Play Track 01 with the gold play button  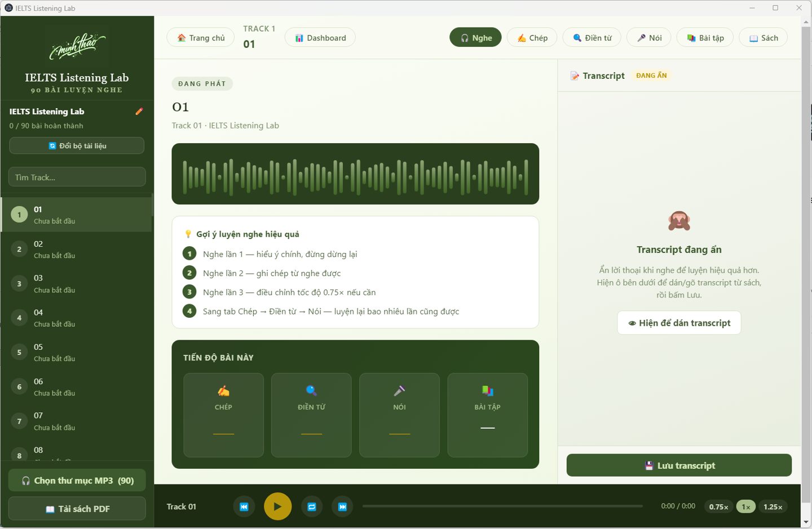click(277, 506)
